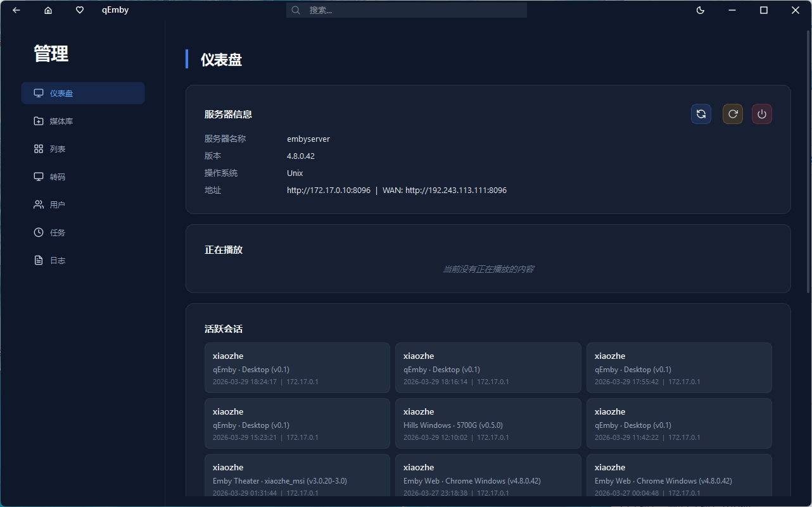Open 用户 in the sidebar

pyautogui.click(x=83, y=204)
